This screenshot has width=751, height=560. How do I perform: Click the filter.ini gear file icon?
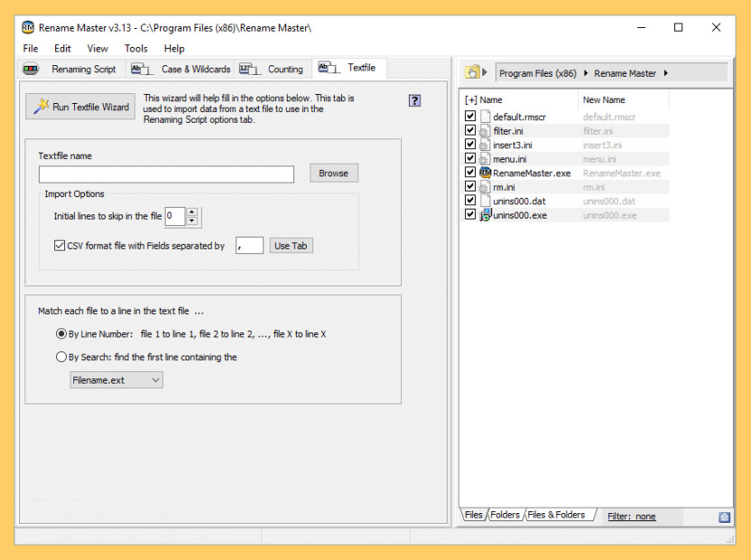click(485, 131)
